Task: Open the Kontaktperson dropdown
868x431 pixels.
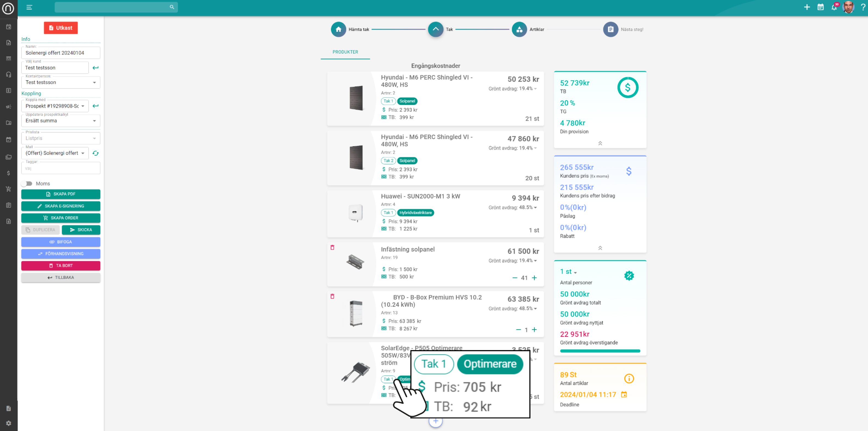Action: pos(61,82)
